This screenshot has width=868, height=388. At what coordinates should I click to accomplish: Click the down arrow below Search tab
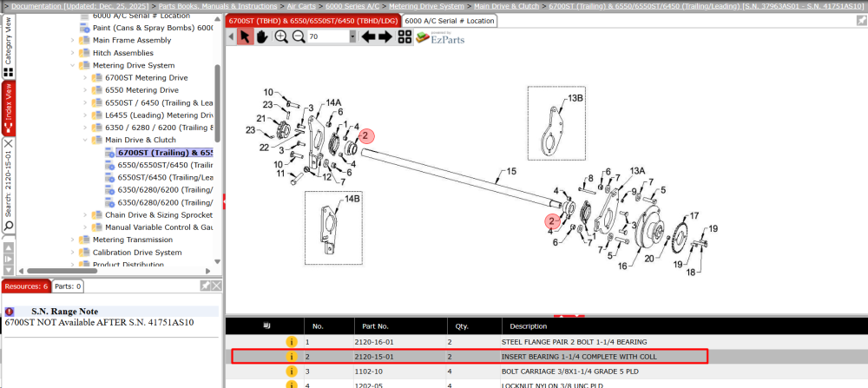[x=9, y=271]
